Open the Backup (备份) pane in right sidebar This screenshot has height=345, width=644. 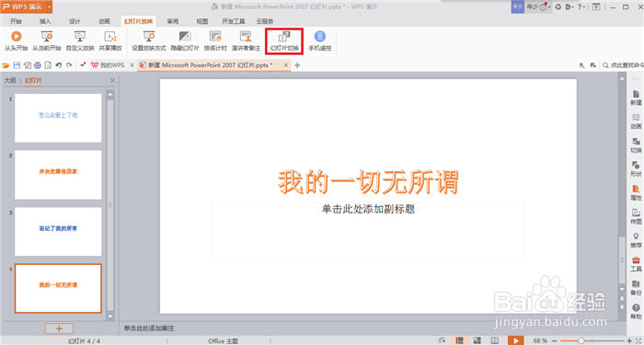[636, 288]
